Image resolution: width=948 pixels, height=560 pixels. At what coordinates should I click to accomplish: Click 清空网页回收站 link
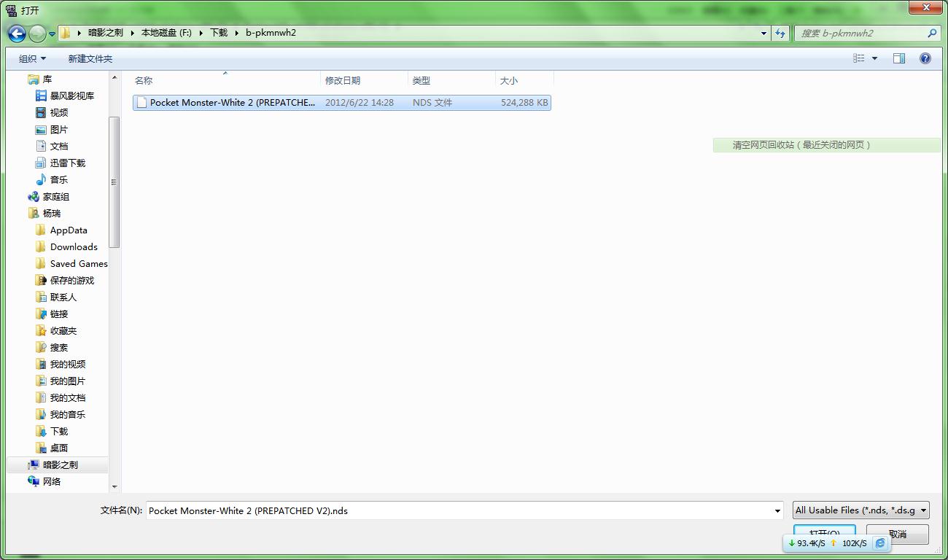coord(801,145)
